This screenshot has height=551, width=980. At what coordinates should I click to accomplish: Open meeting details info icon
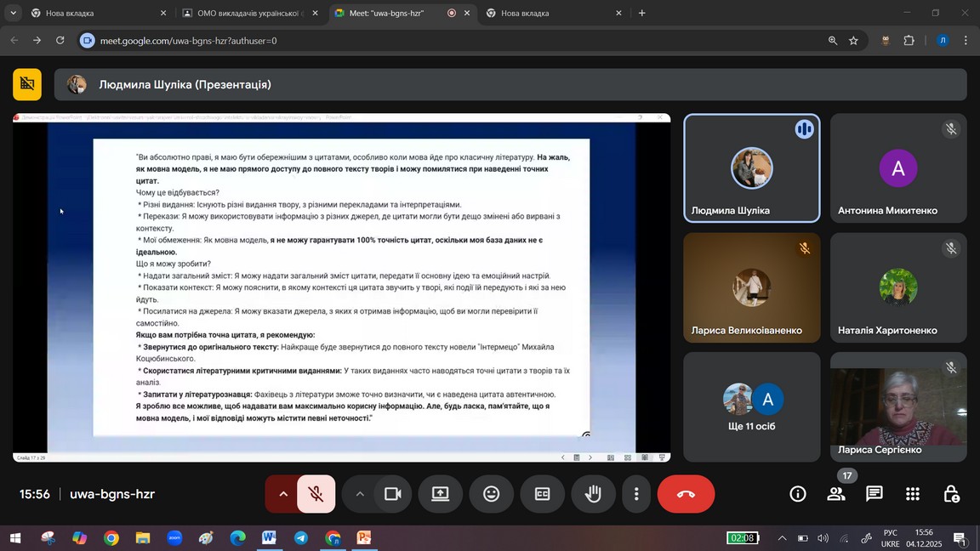point(797,494)
